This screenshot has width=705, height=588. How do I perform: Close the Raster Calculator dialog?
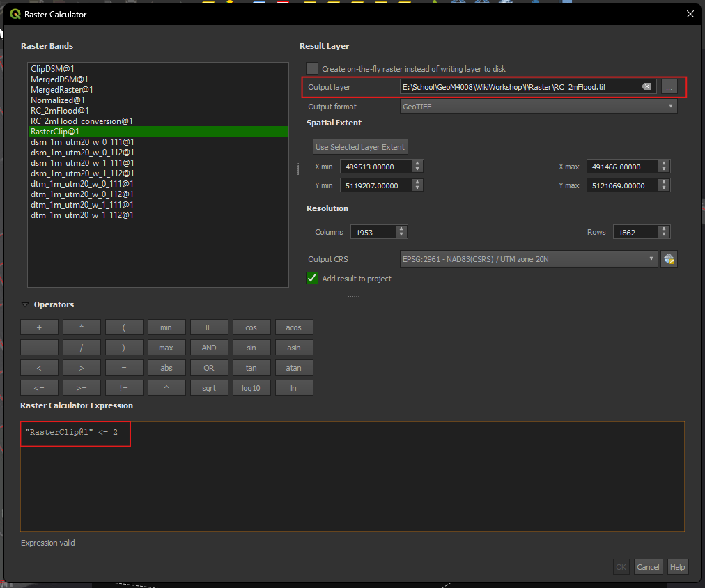point(690,14)
